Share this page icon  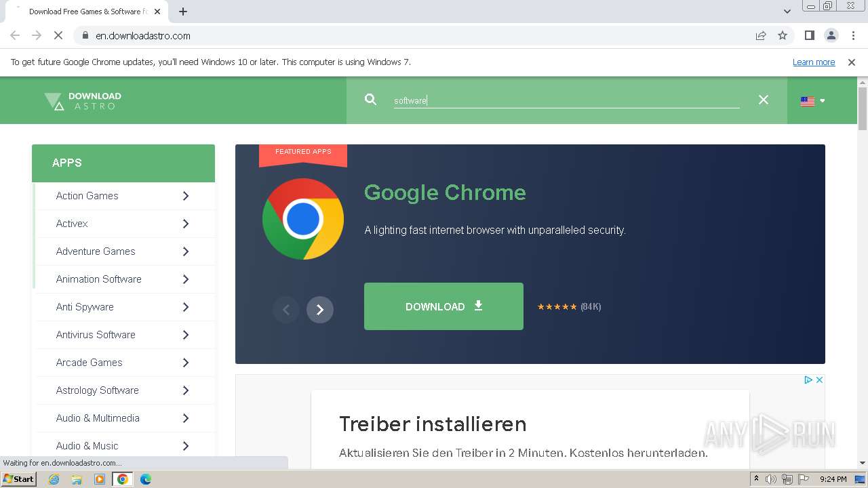761,35
